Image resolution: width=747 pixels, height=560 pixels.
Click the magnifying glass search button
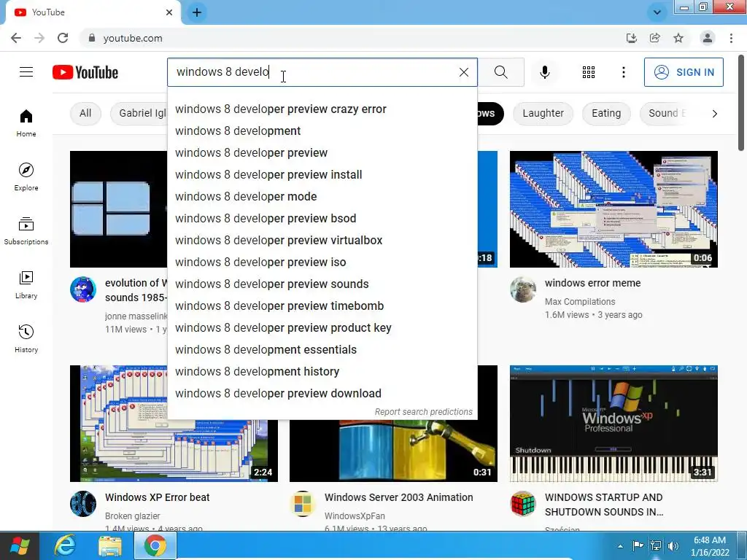pos(500,72)
